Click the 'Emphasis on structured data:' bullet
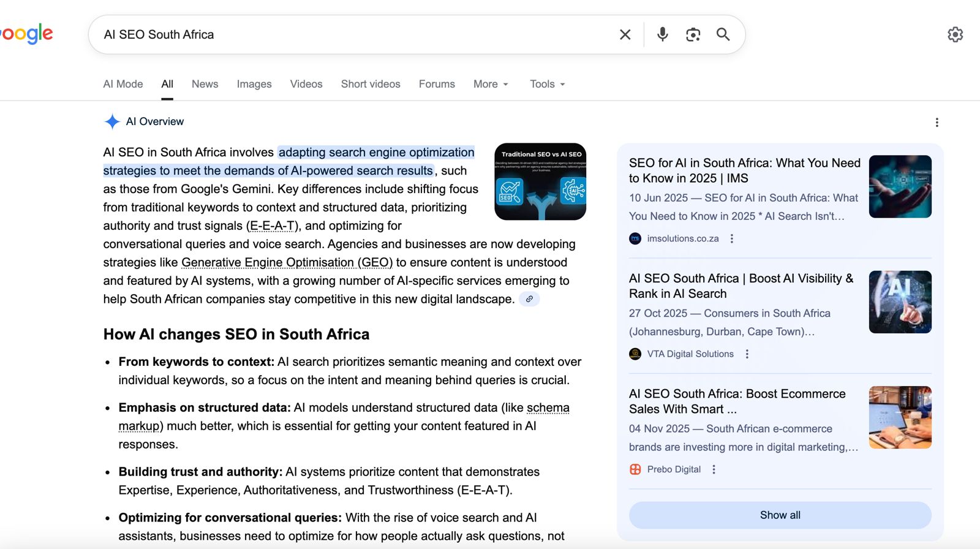The width and height of the screenshot is (980, 549). point(205,407)
